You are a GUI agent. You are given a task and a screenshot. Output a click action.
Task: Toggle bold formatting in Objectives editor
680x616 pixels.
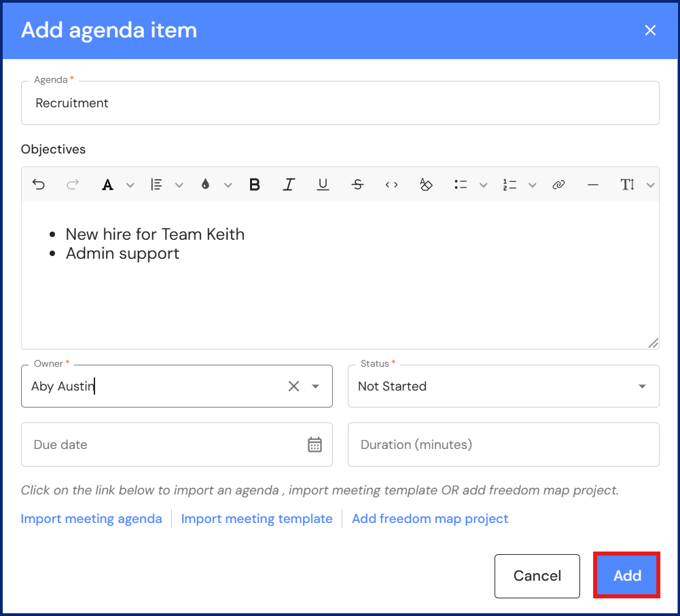point(255,185)
